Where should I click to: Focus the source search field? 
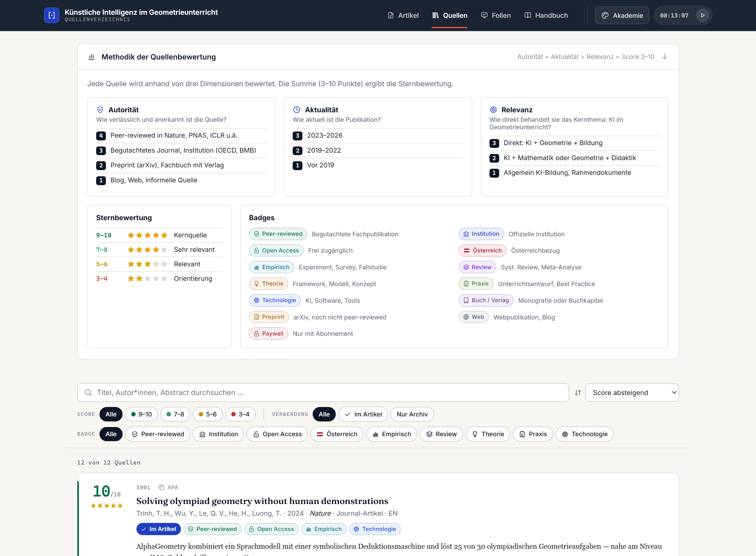coord(323,393)
